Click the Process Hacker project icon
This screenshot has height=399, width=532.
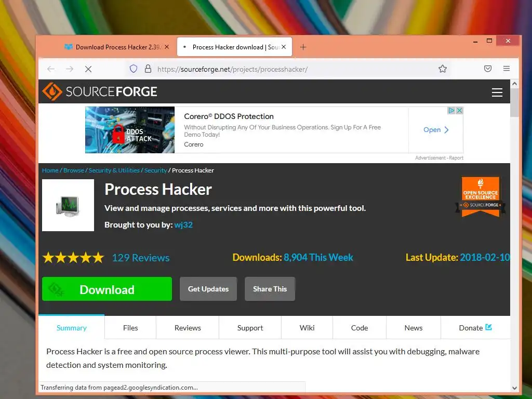(x=68, y=205)
